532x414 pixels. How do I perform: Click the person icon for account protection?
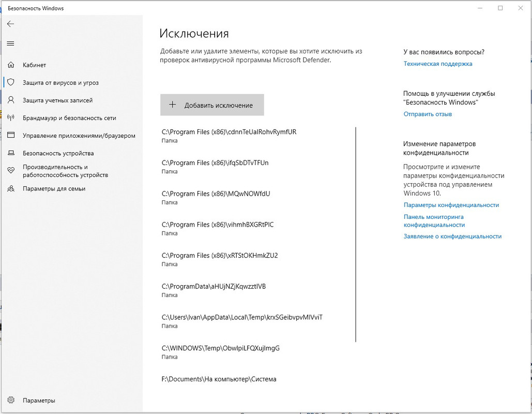pyautogui.click(x=11, y=100)
